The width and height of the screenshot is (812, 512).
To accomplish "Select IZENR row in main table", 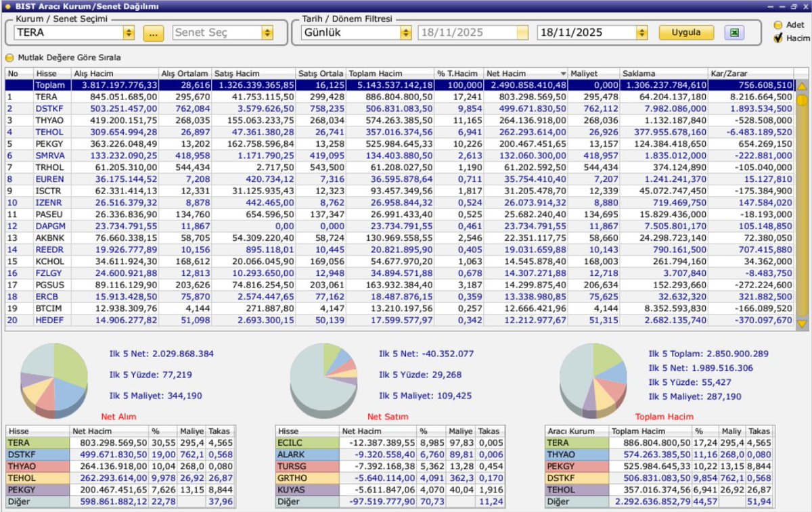I will pyautogui.click(x=399, y=202).
